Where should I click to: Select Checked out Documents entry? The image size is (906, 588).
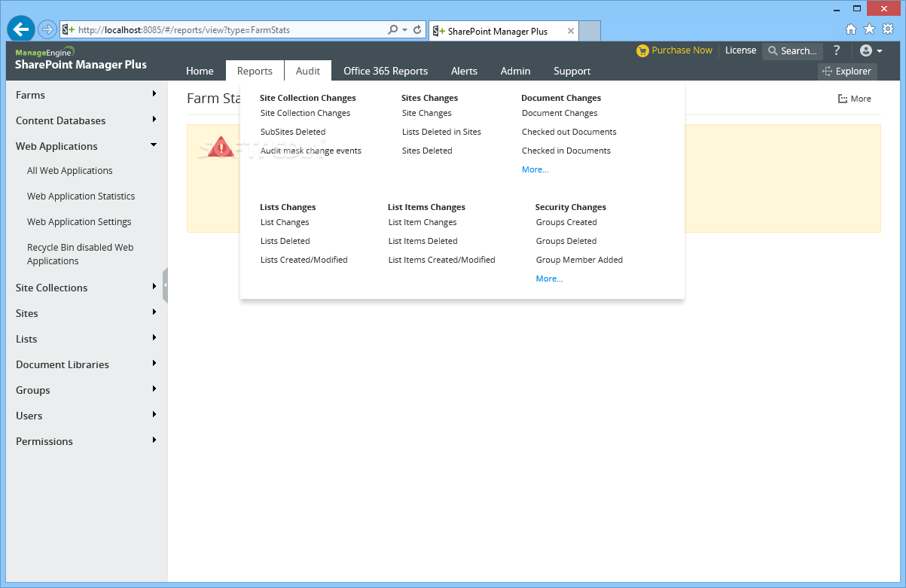point(569,132)
